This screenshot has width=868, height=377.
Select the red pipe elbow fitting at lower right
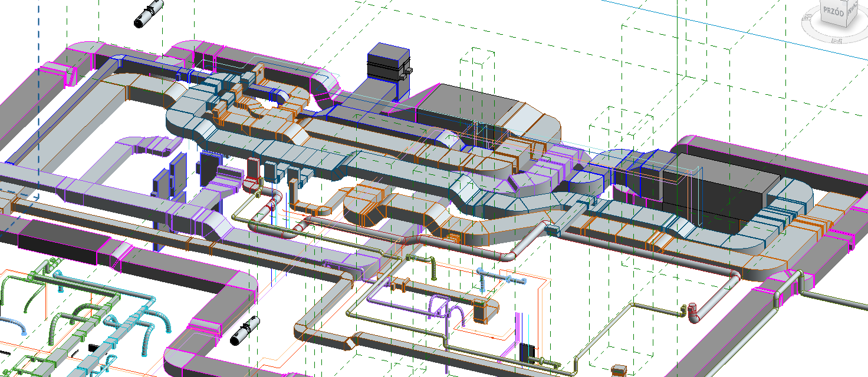[x=693, y=312]
